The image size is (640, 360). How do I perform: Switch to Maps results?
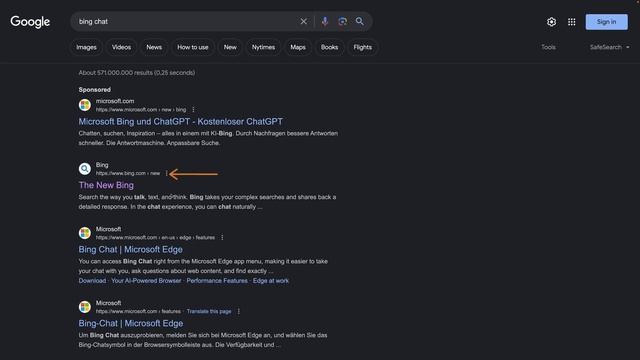(298, 47)
